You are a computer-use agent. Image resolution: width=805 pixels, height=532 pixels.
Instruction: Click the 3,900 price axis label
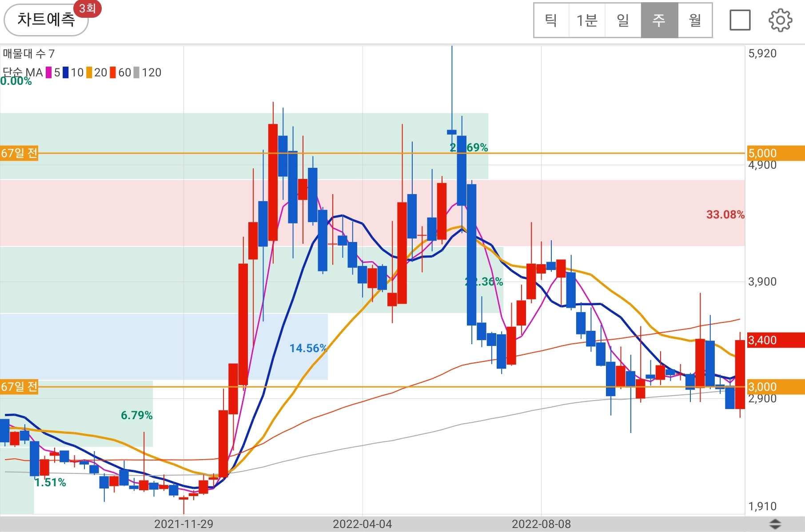click(x=762, y=282)
